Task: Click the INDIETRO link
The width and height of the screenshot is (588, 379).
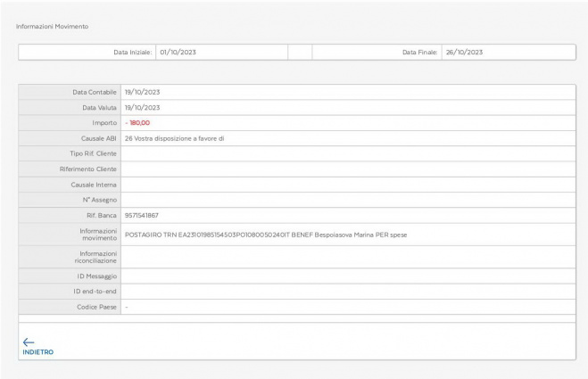Action: pyautogui.click(x=37, y=351)
